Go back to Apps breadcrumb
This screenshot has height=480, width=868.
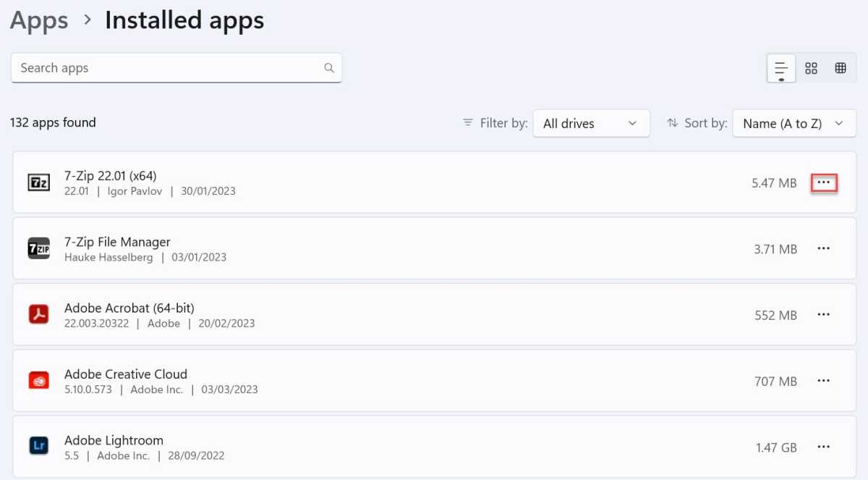pos(39,20)
